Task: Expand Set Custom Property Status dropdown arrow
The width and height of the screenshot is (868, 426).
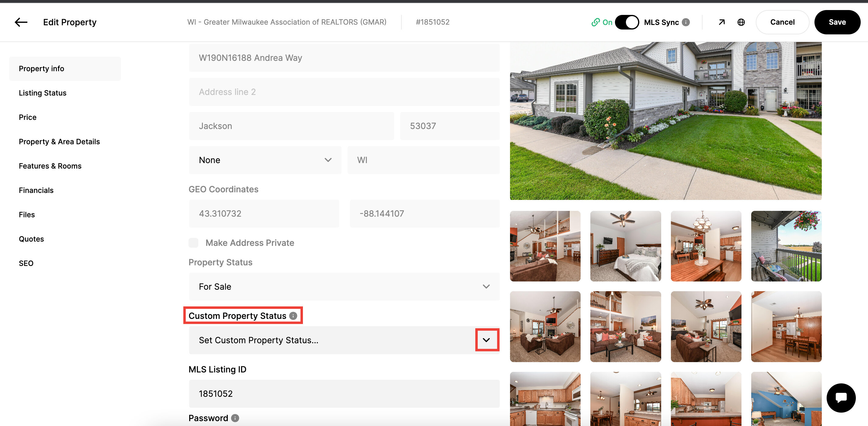Action: (x=486, y=340)
